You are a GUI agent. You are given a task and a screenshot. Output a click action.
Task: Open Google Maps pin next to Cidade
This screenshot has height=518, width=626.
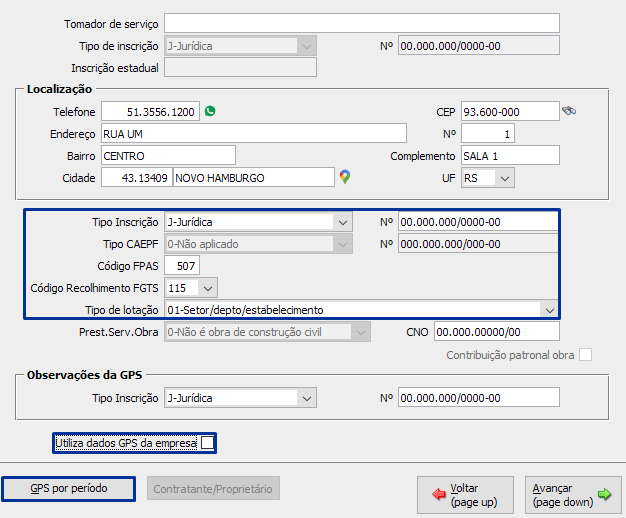345,177
